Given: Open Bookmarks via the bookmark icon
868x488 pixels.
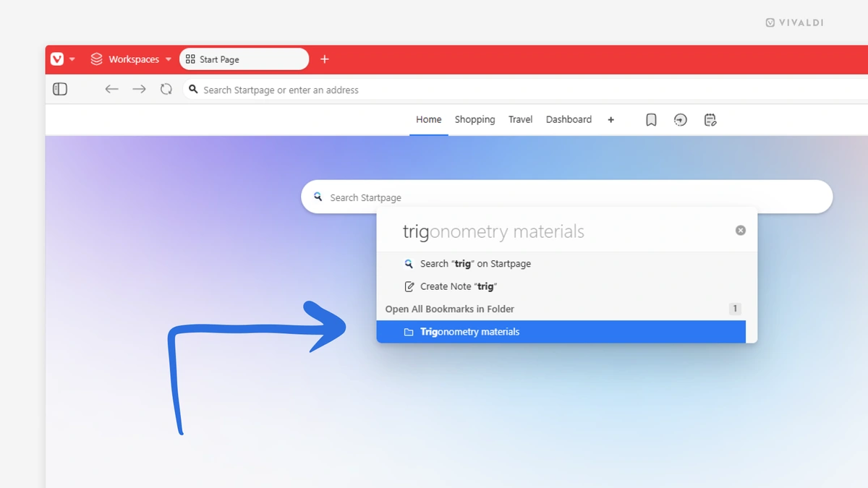Looking at the screenshot, I should pyautogui.click(x=650, y=119).
